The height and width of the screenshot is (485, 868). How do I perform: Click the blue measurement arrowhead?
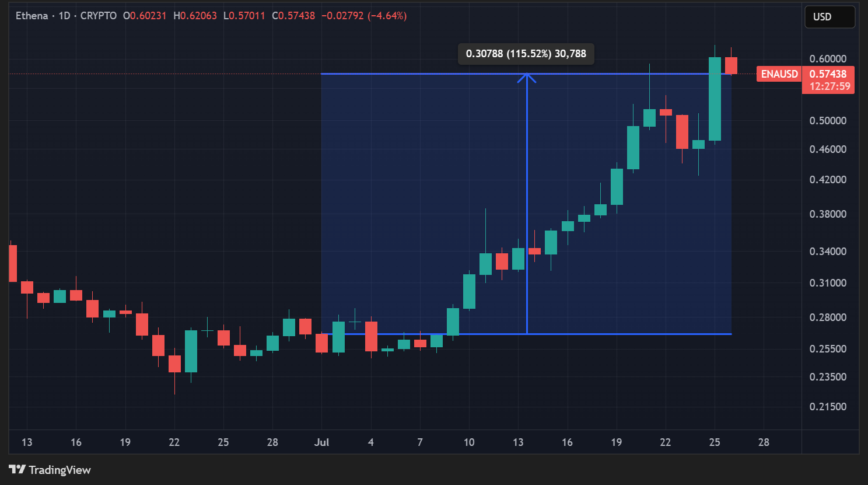tap(527, 77)
